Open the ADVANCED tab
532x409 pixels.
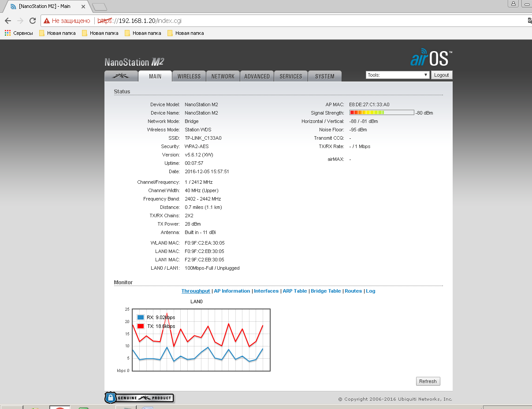pos(257,76)
